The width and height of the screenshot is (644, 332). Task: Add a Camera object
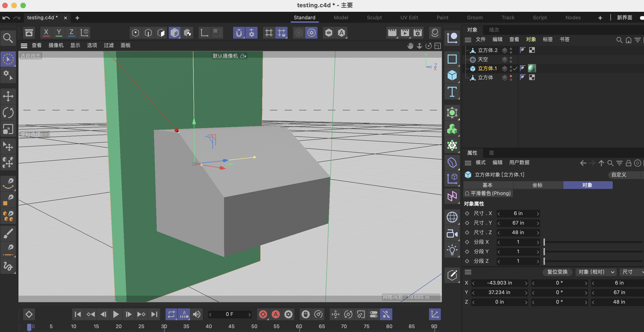click(452, 234)
